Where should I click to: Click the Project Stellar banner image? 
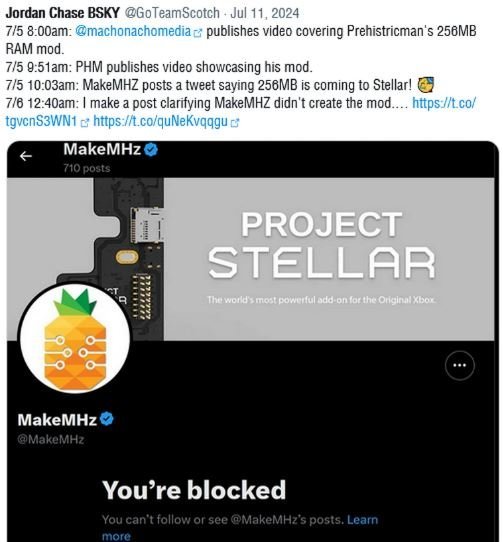click(x=251, y=259)
